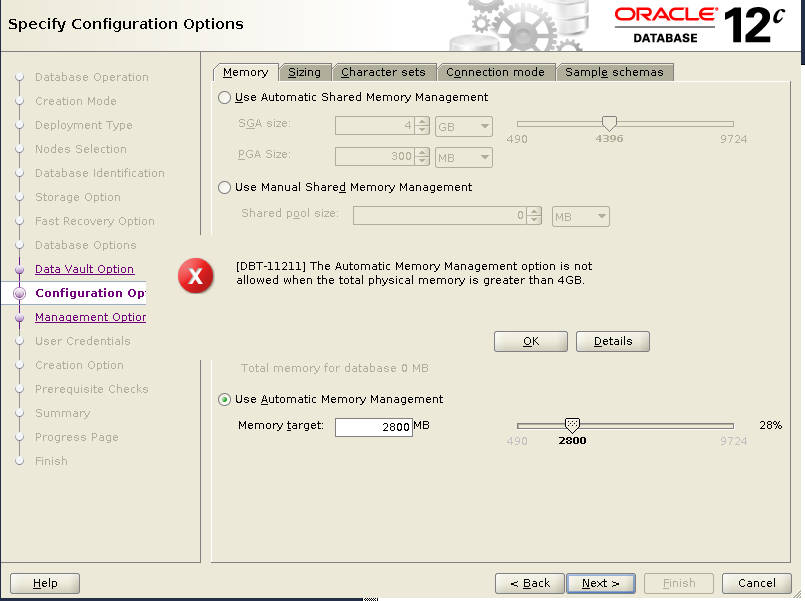
Task: Click the Configuration Options step bullet
Action: coord(19,294)
